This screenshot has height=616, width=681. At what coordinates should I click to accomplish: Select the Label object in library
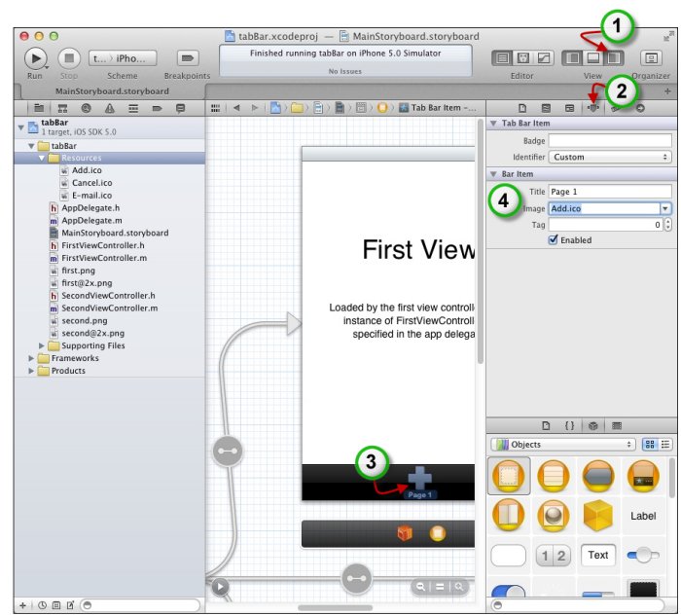click(643, 516)
